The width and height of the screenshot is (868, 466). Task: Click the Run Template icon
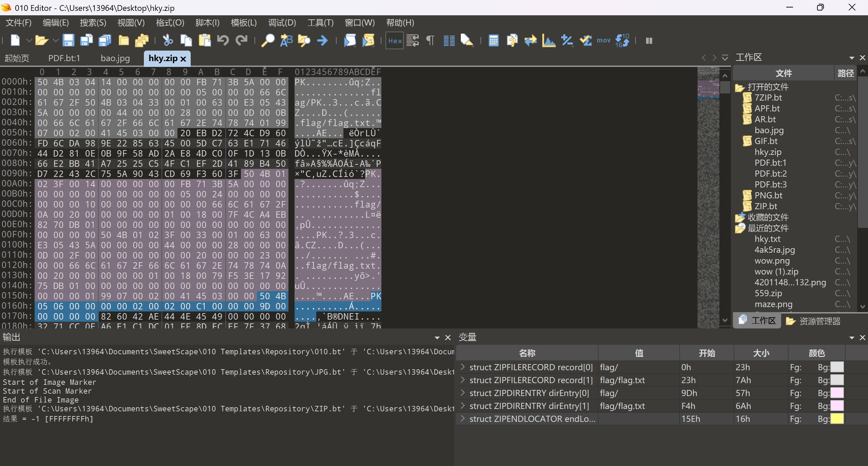(368, 40)
